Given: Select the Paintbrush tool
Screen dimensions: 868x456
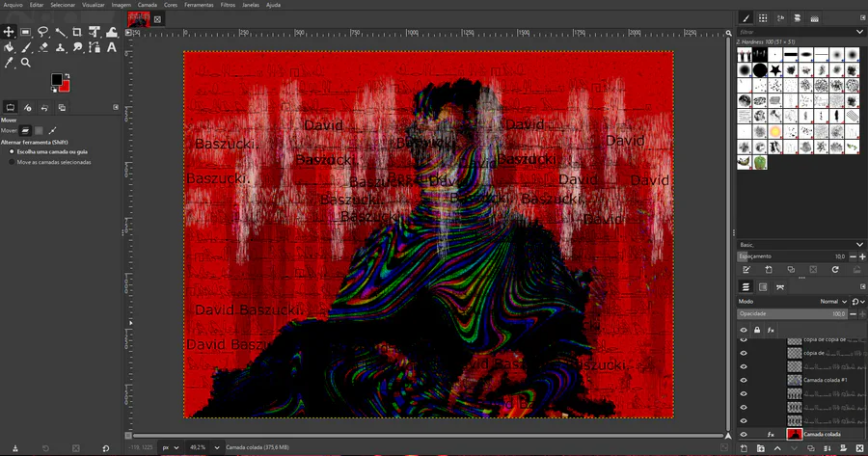Looking at the screenshot, I should tap(25, 47).
